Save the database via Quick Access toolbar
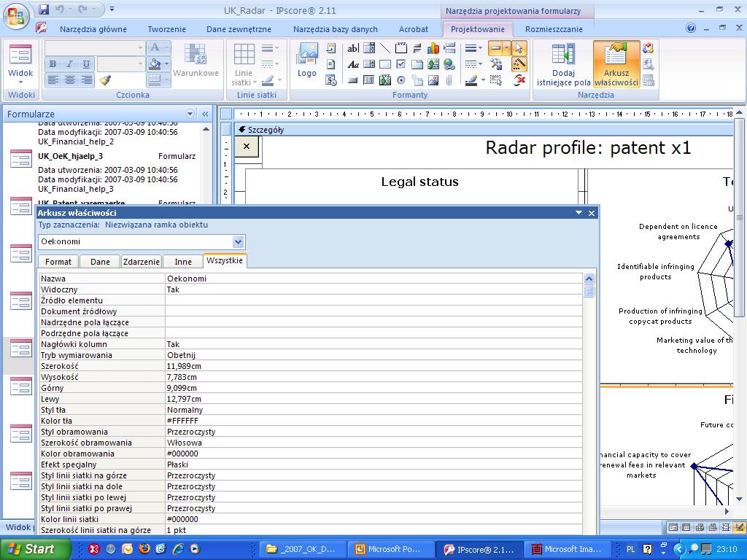Image resolution: width=747 pixels, height=560 pixels. 44,9
